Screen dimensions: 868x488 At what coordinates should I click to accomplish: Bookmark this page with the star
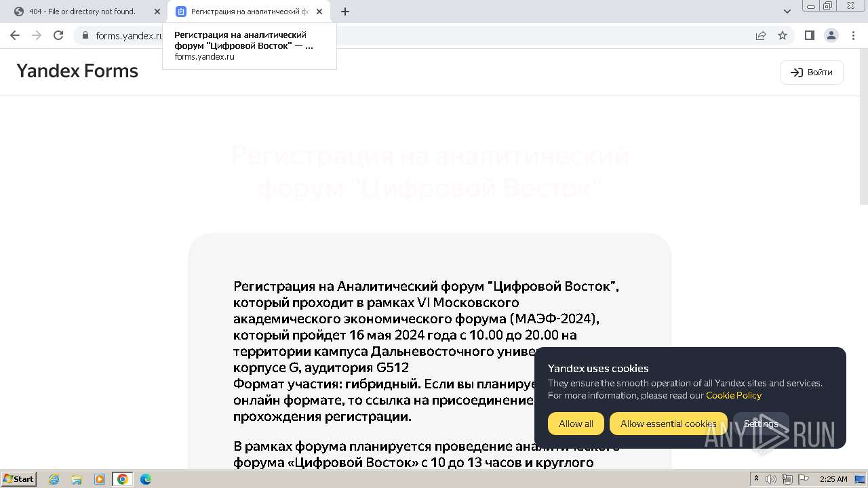tap(783, 35)
